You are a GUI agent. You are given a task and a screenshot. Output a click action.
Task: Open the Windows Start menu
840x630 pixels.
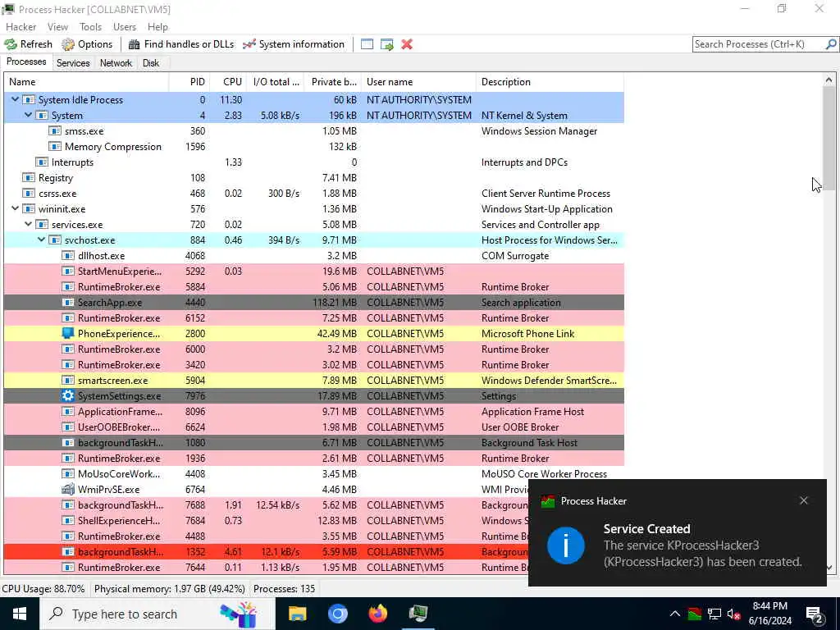20,614
